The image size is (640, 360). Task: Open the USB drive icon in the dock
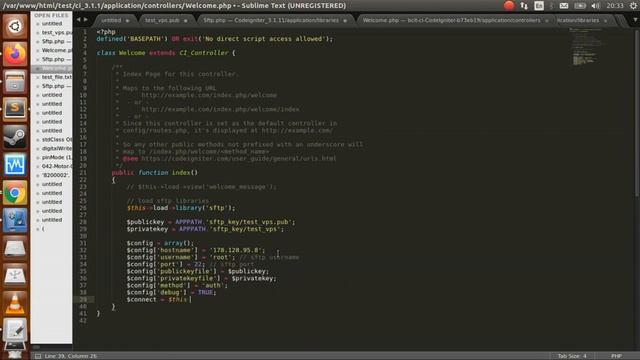[x=15, y=276]
